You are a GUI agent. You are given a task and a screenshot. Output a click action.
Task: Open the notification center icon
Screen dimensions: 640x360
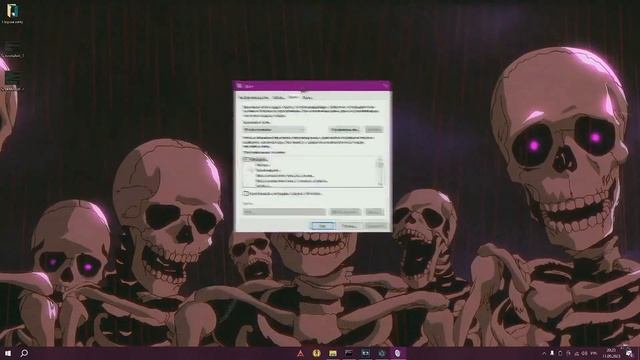629,353
